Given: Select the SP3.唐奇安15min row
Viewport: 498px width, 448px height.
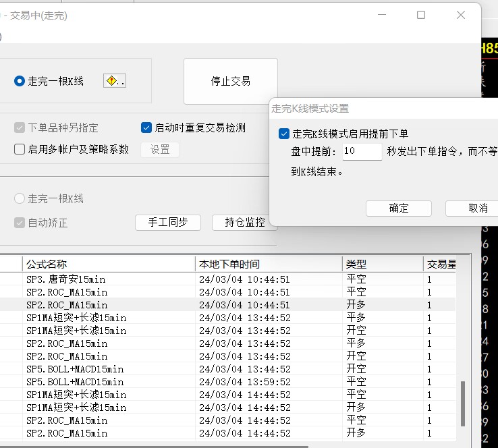Looking at the screenshot, I should tap(227, 279).
